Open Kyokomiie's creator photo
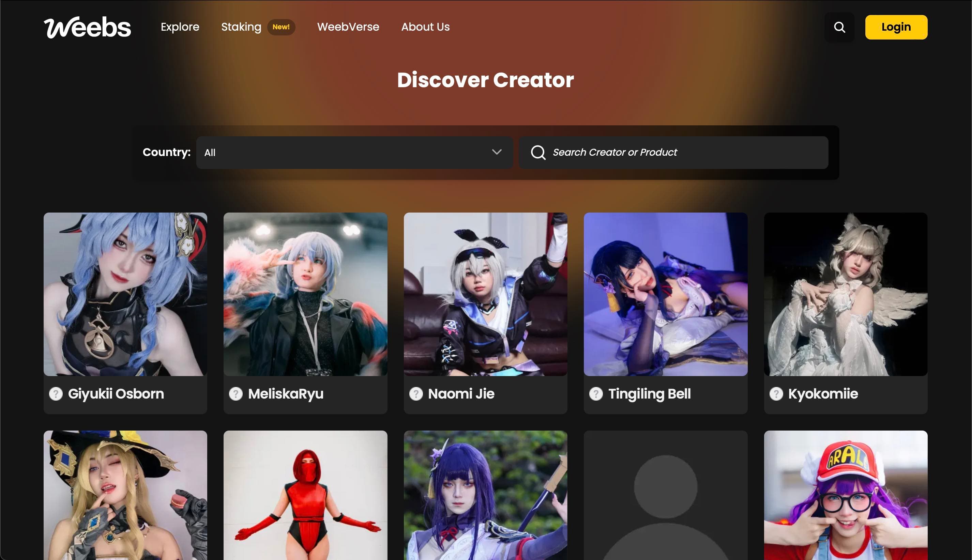Screen dimensions: 972x560 pos(846,294)
